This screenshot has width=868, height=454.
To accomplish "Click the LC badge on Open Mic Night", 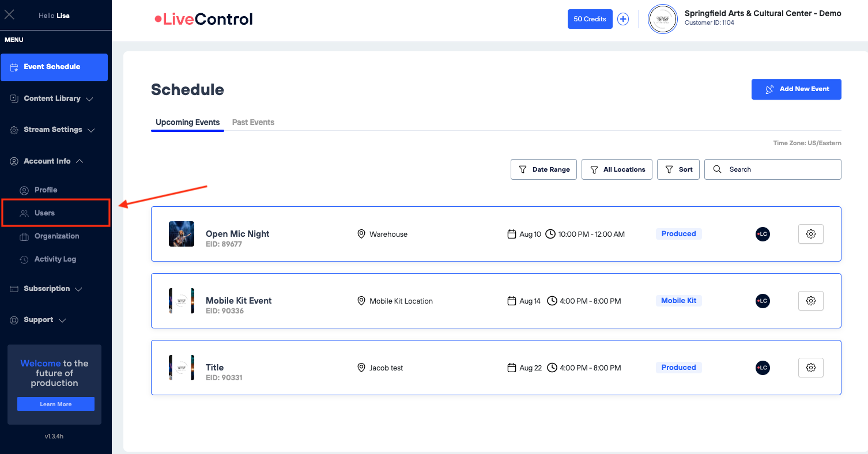I will pyautogui.click(x=763, y=234).
